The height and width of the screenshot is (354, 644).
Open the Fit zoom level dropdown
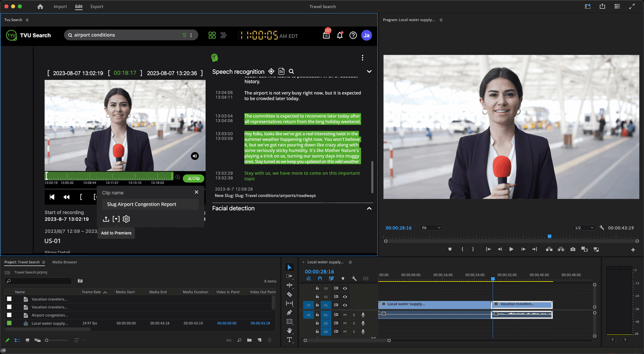[431, 228]
